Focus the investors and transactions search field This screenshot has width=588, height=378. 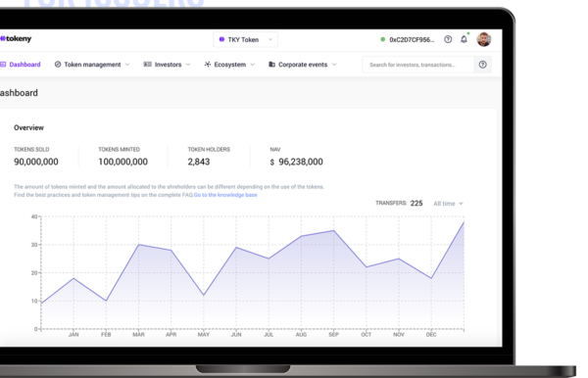[418, 65]
